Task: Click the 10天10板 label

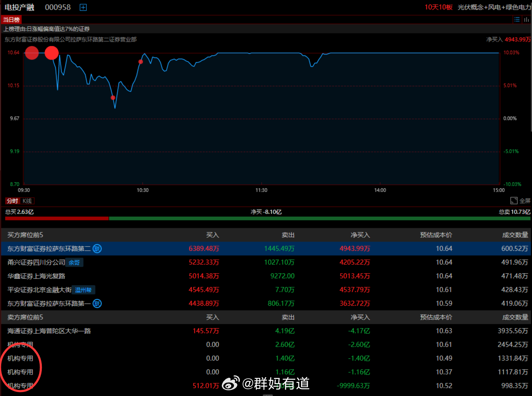Action: point(438,7)
